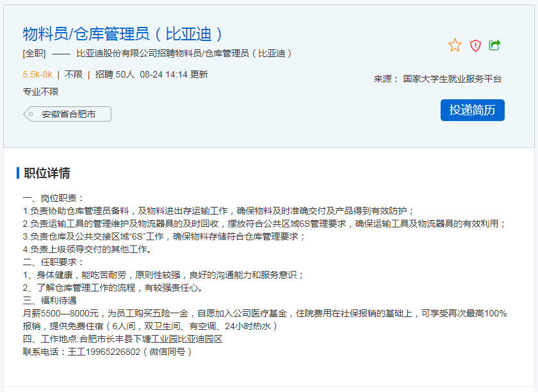The width and height of the screenshot is (538, 392).
Task: Click work location line 四、工作地点
Action: 122,339
